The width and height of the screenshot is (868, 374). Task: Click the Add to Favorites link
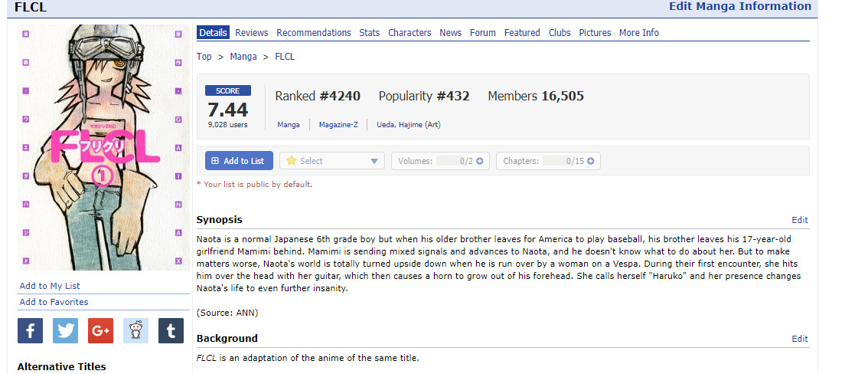pos(54,302)
